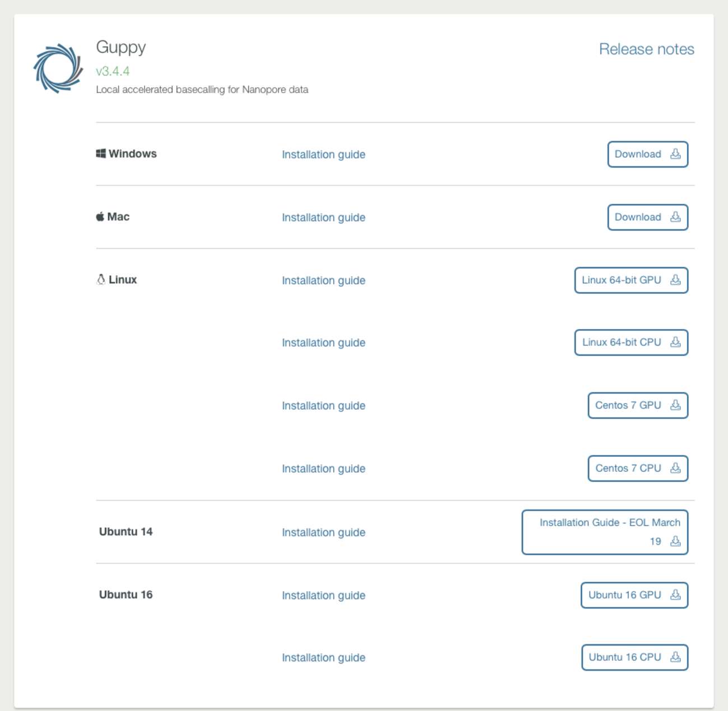Download the Ubuntu 16 CPU package
Image resolution: width=728 pixels, height=711 pixels.
click(x=634, y=657)
